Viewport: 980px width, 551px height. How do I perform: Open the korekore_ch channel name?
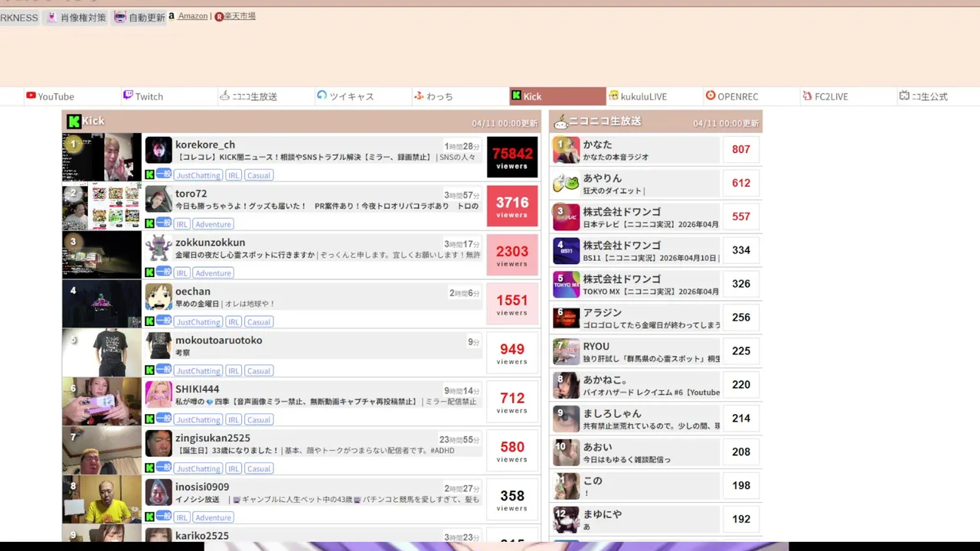tap(205, 145)
